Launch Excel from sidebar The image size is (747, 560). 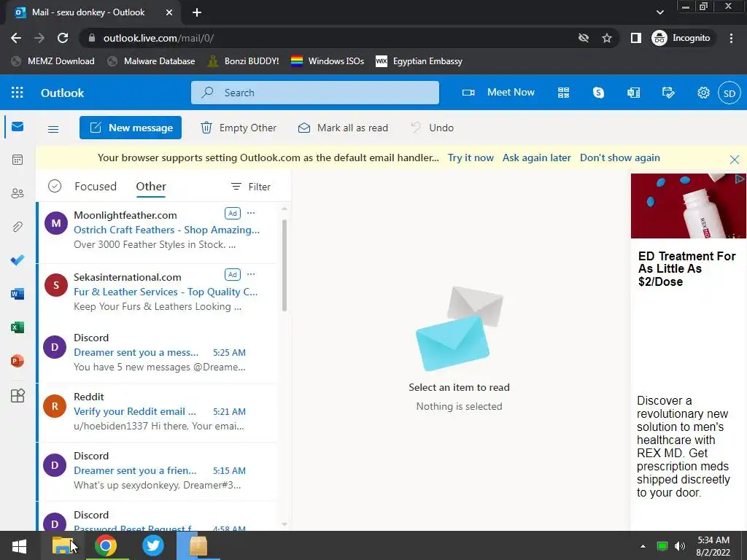click(x=18, y=327)
